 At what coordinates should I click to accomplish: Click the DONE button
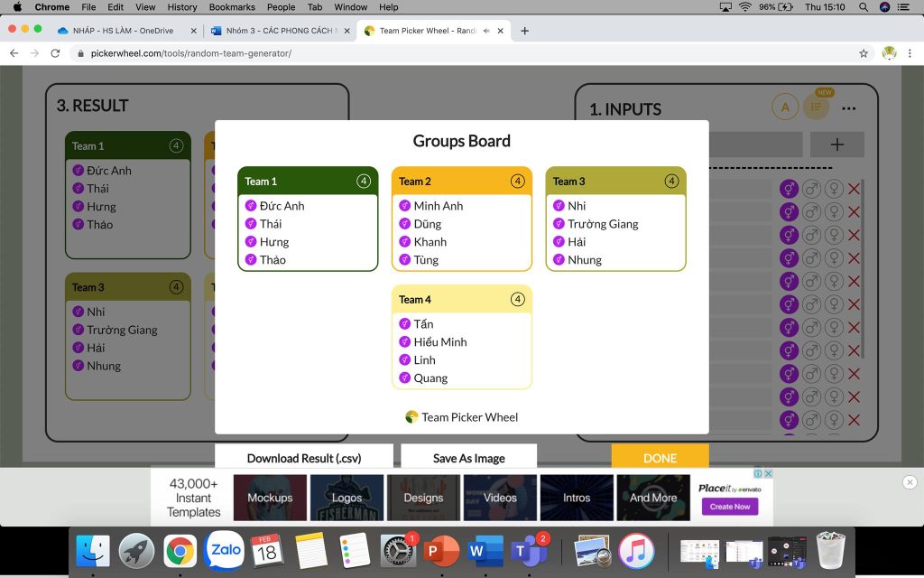click(660, 458)
